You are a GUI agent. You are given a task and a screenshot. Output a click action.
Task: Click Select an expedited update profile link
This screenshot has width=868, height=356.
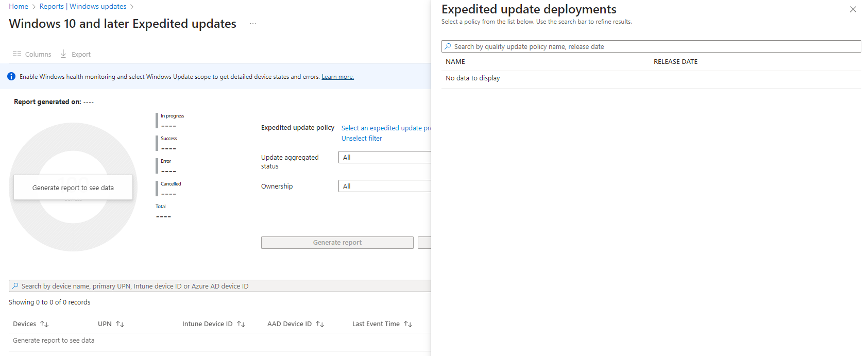click(x=386, y=128)
